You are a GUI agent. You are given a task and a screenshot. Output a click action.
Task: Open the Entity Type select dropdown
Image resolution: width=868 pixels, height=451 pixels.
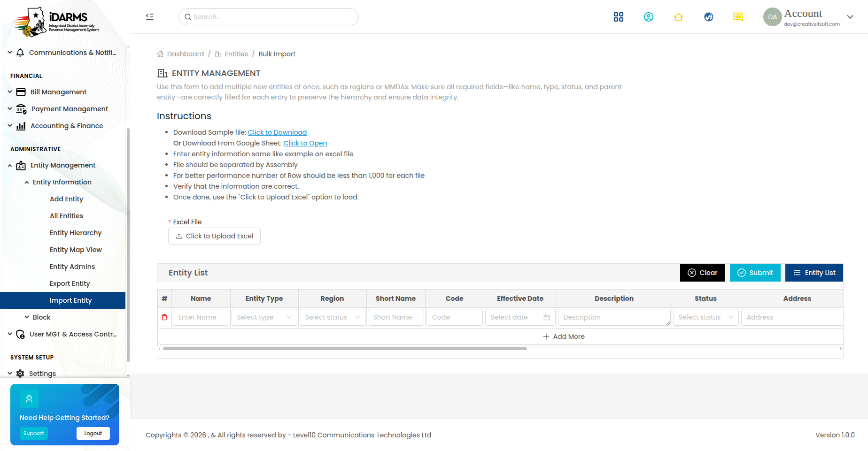coord(264,317)
